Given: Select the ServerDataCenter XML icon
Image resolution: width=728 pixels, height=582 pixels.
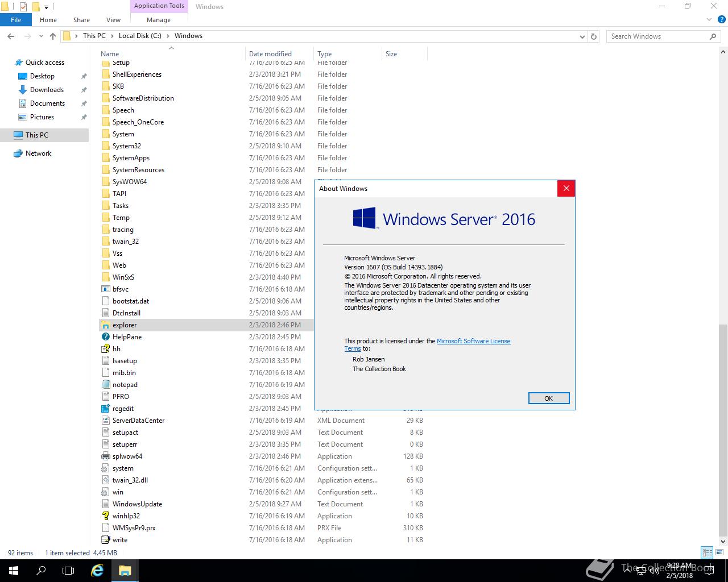Looking at the screenshot, I should click(105, 421).
